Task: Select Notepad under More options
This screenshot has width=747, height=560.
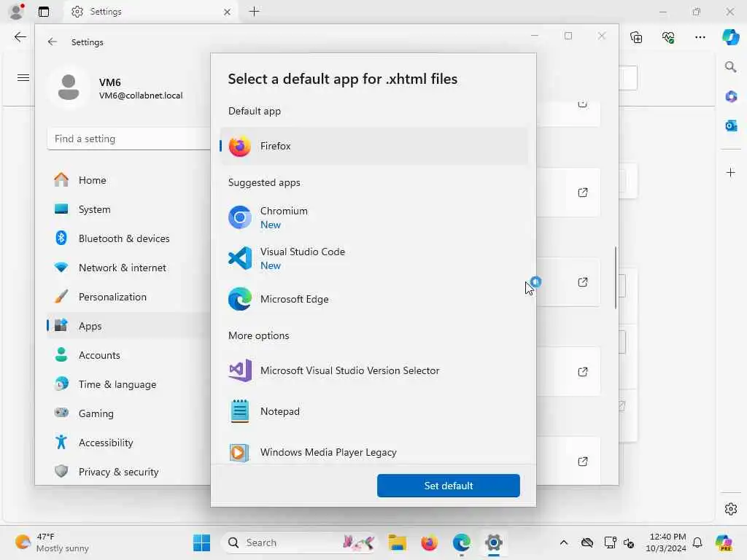Action: point(374,411)
